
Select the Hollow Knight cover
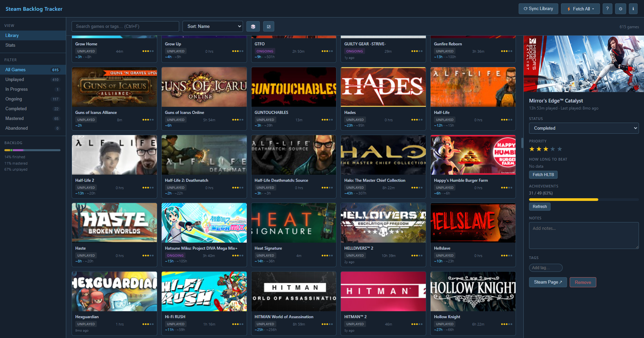473,291
